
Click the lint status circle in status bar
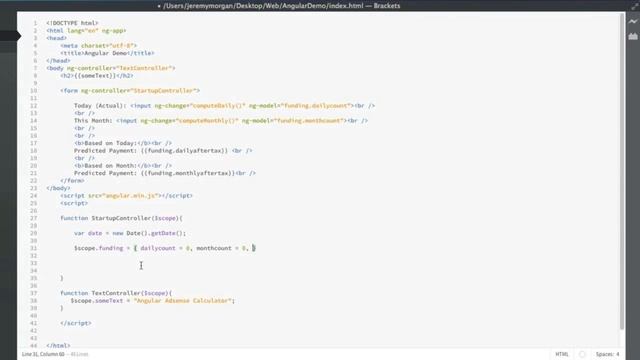(x=582, y=354)
